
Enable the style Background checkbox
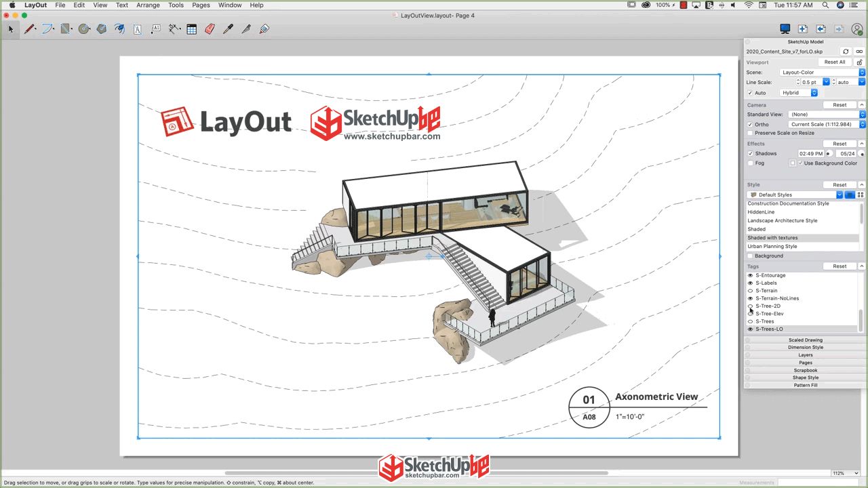(x=750, y=256)
